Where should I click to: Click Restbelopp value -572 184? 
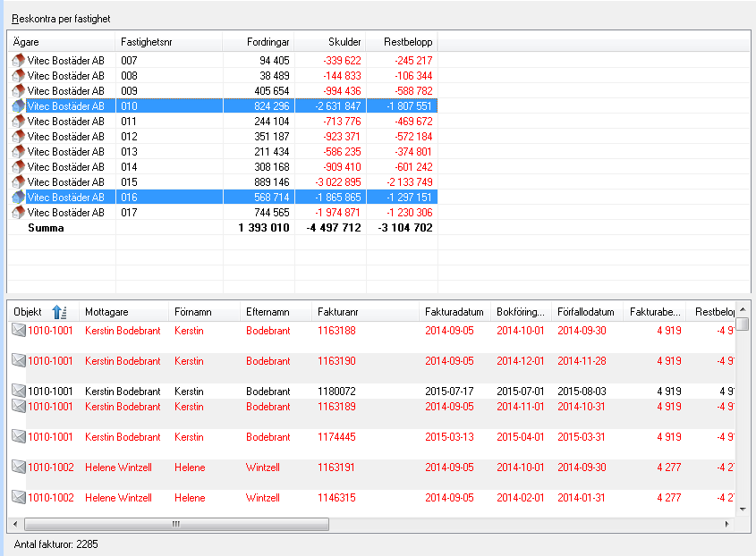pos(413,137)
